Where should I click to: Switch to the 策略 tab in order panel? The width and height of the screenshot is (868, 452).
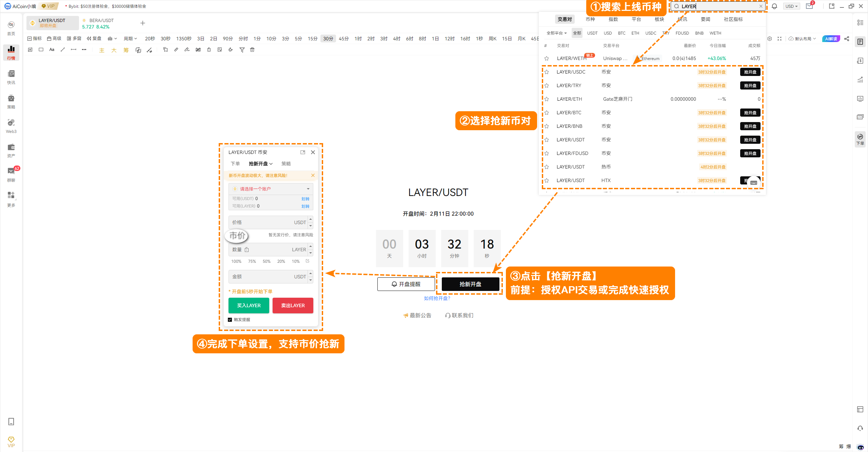[286, 164]
